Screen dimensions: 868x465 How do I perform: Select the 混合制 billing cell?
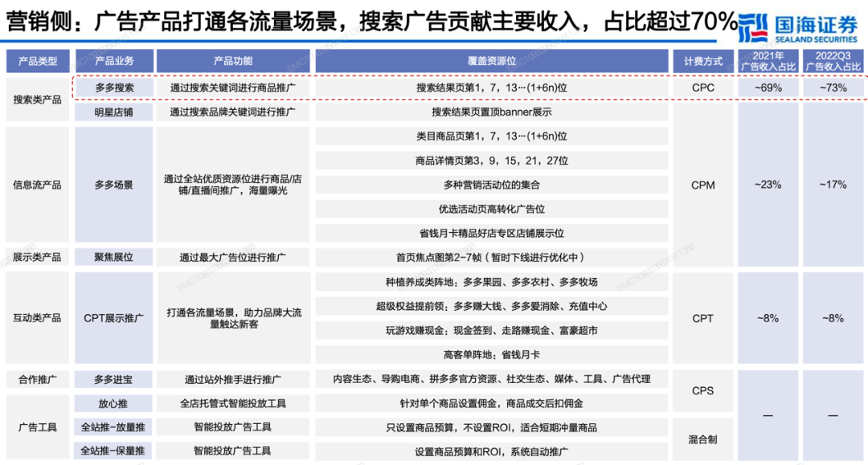coord(703,439)
